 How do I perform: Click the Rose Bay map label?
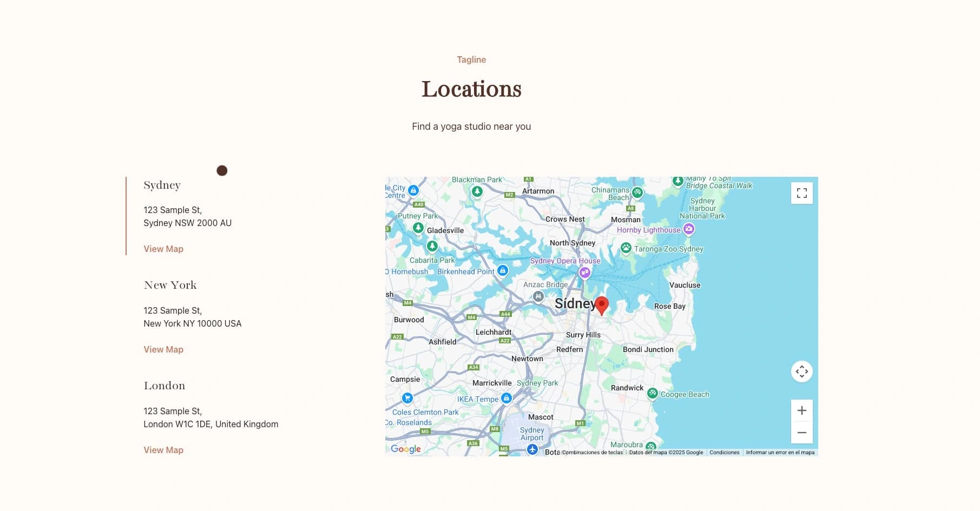point(669,306)
